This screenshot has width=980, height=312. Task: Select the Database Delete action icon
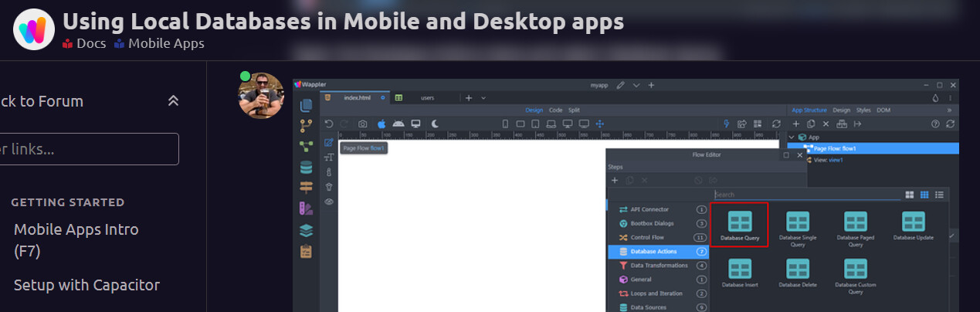point(797,269)
